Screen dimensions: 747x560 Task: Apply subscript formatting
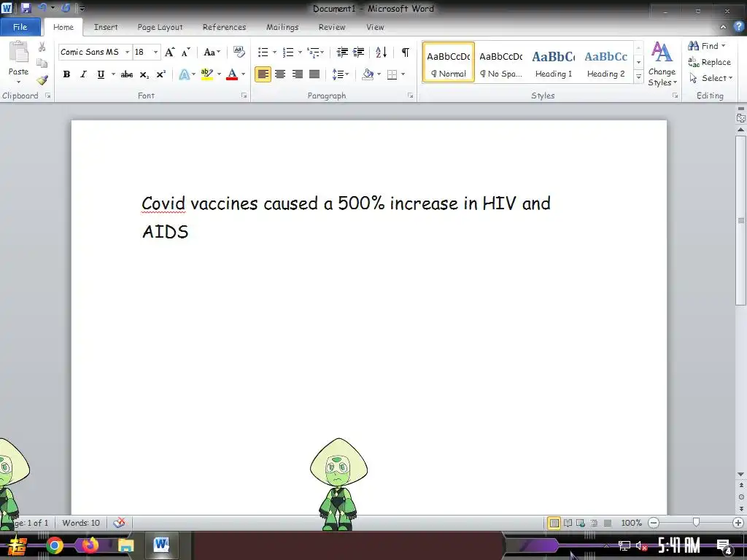144,74
